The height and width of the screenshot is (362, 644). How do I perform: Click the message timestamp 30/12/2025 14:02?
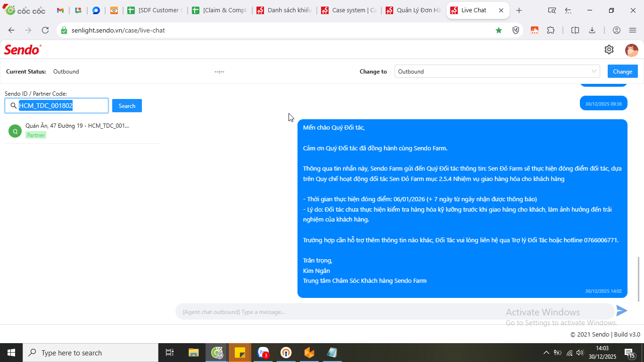click(x=603, y=291)
